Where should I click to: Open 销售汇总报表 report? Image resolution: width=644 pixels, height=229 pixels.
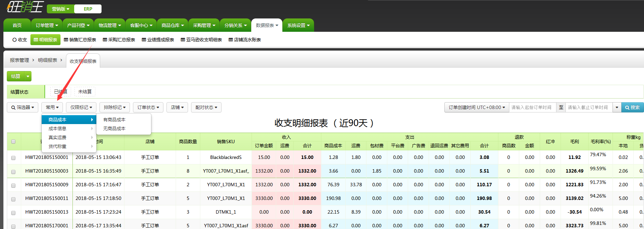80,40
